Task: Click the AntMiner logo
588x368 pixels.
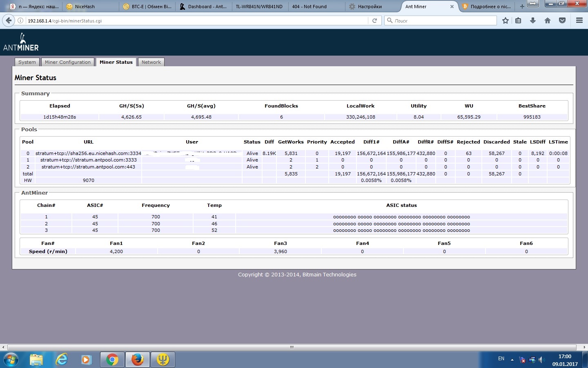Action: coord(21,42)
